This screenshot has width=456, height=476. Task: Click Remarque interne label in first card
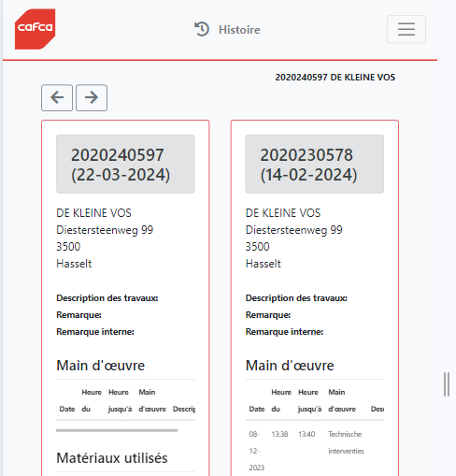(x=95, y=332)
